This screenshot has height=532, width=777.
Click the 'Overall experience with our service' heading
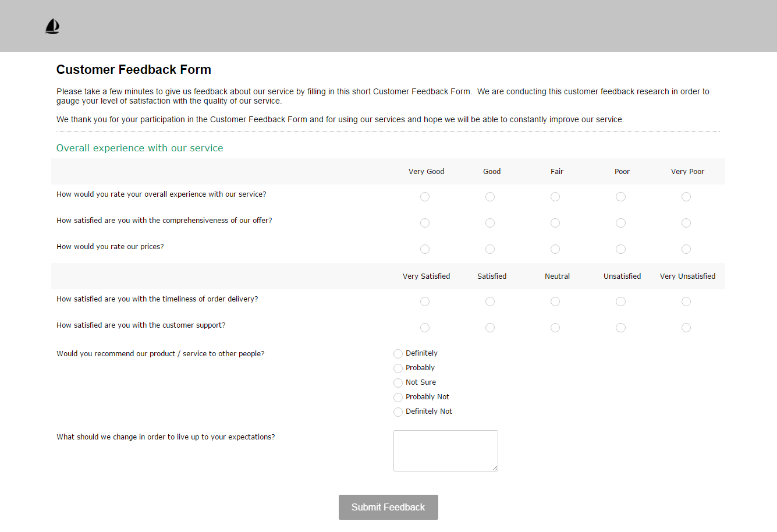[140, 148]
